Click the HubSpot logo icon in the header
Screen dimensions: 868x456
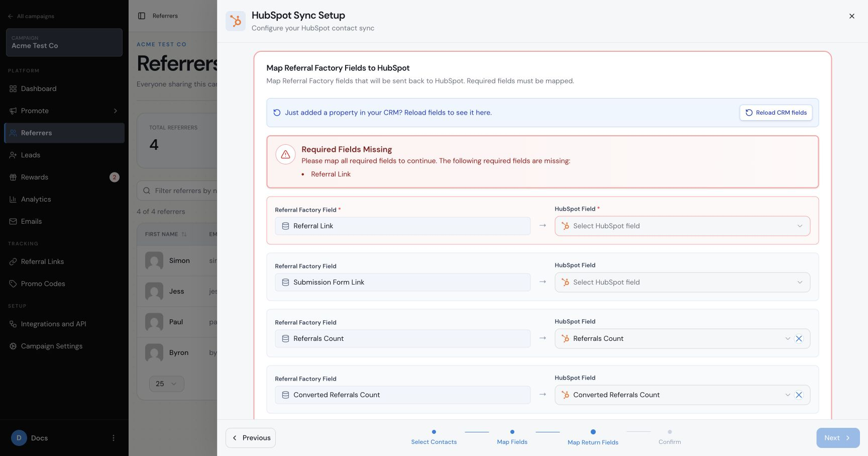tap(236, 21)
